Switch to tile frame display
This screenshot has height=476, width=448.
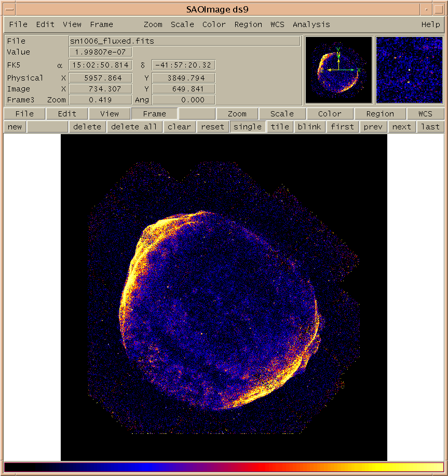coord(280,127)
